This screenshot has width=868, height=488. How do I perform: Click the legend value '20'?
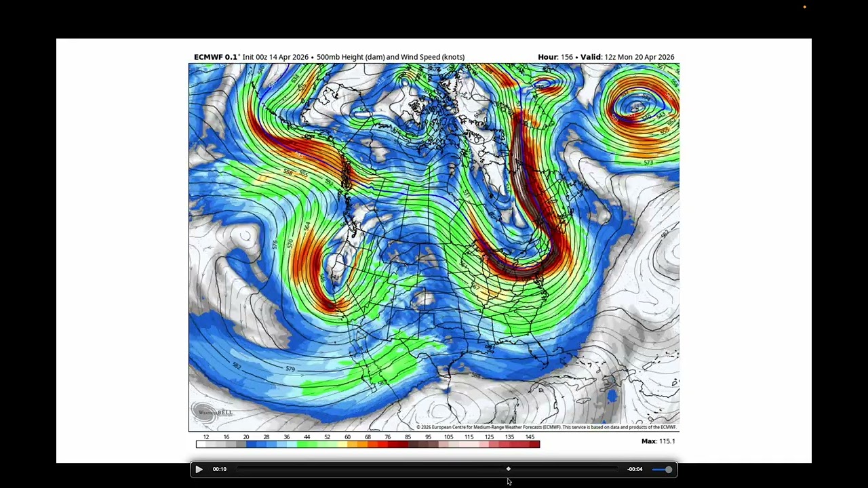(x=246, y=437)
